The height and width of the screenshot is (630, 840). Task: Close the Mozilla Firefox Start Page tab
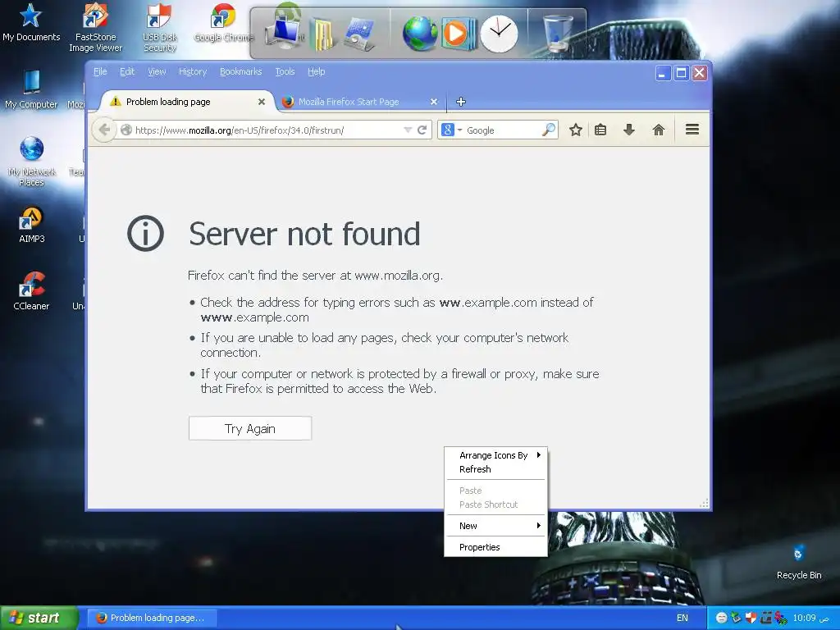434,102
